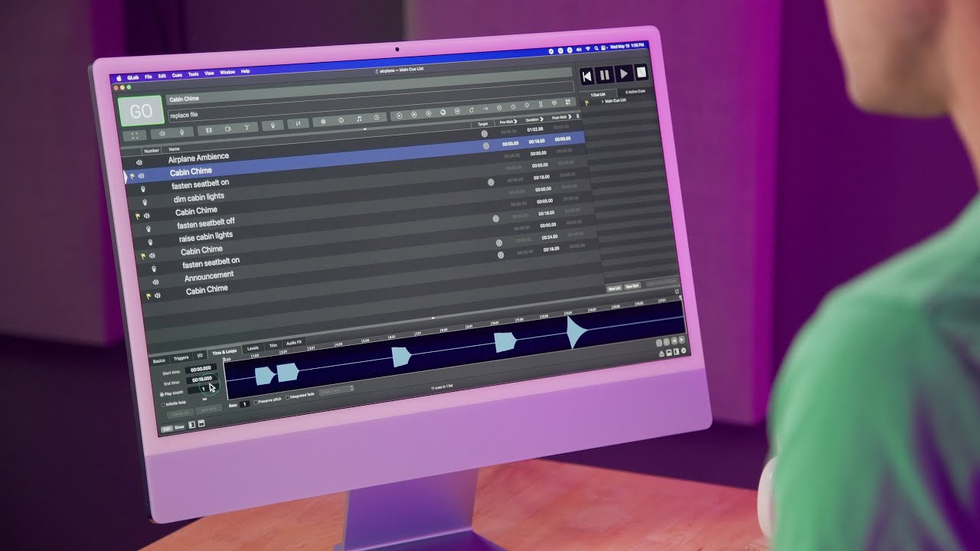Select the Infinite loop radio button
The image size is (980, 551).
coord(163,405)
